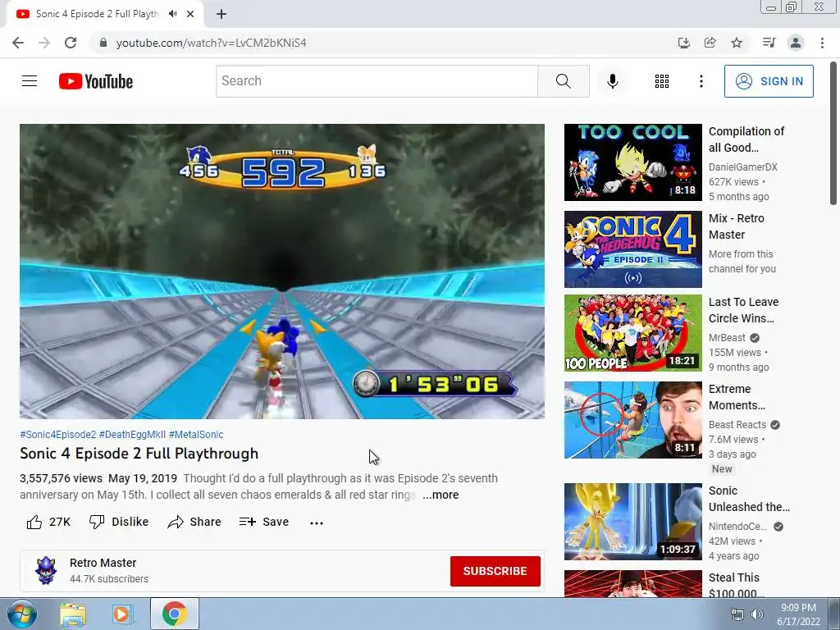Open the YouTube apps grid icon

[x=662, y=81]
